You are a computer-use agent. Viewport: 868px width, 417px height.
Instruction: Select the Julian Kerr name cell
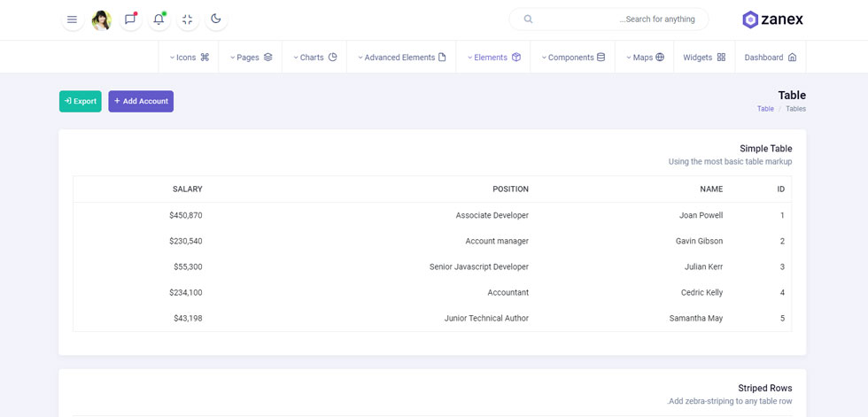coord(703,266)
